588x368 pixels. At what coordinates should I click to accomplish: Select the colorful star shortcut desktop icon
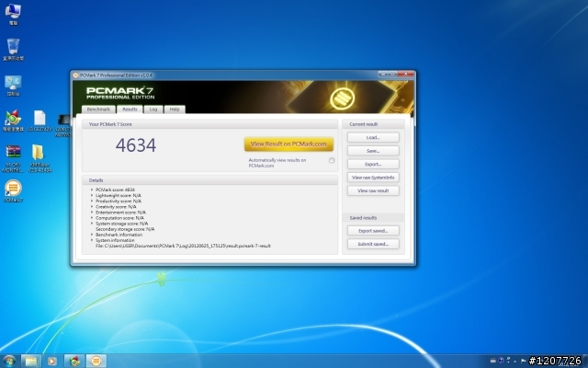point(13,121)
